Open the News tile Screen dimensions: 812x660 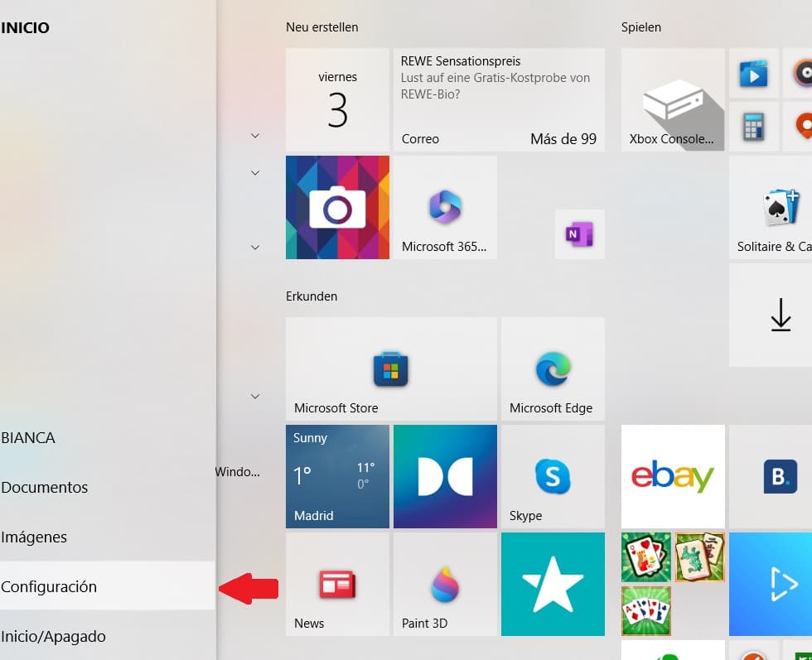(337, 584)
